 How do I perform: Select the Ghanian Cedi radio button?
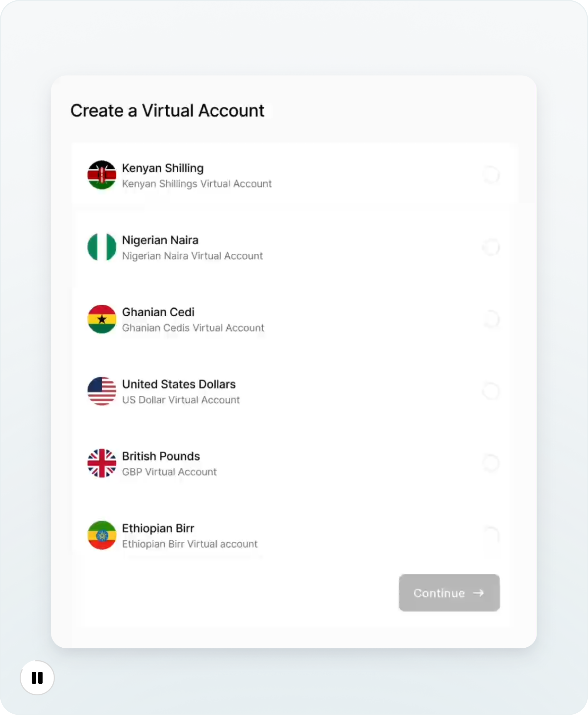(x=491, y=319)
